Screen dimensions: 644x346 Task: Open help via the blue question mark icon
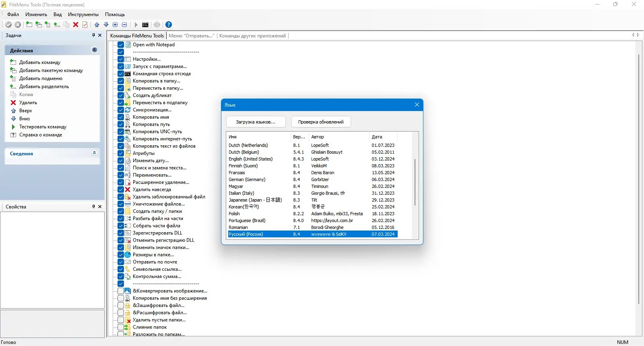169,25
